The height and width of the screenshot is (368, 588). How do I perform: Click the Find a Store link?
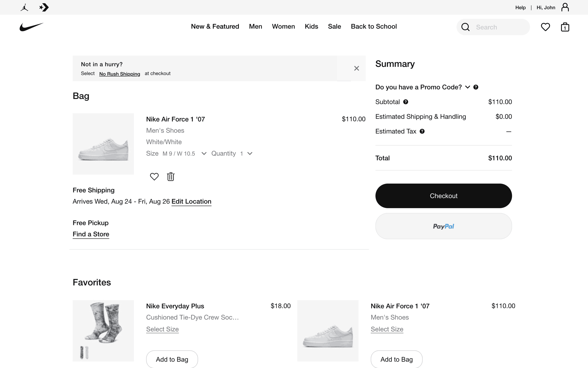(91, 234)
